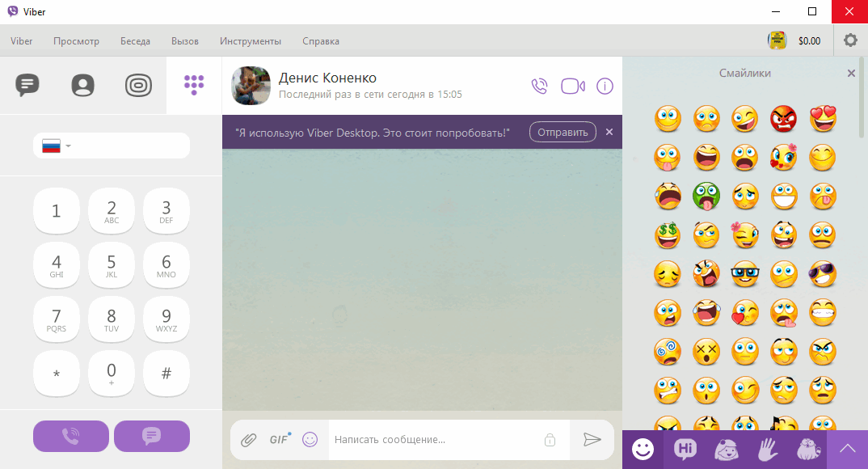The width and height of the screenshot is (868, 469).
Task: Insert the winking emoticon in top row
Action: click(x=745, y=119)
